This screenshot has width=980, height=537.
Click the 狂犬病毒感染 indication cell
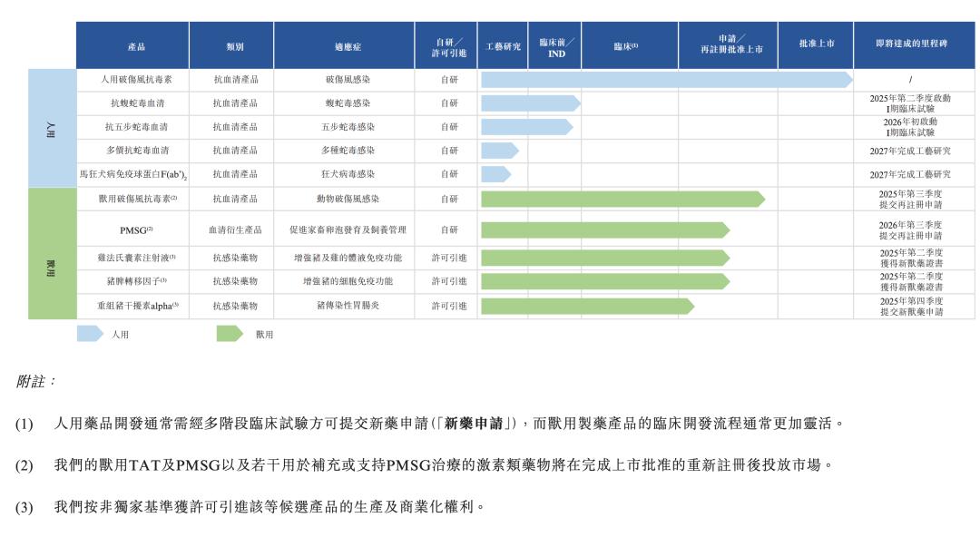pos(348,174)
